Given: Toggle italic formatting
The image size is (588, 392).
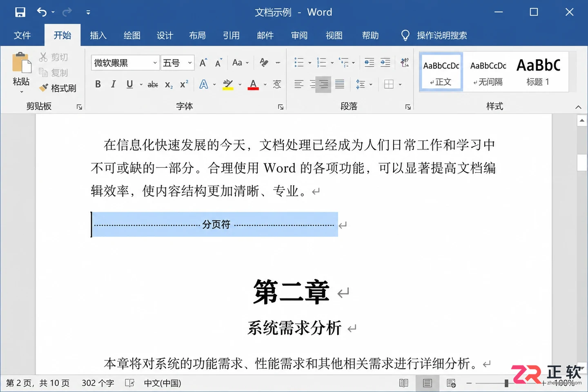Looking at the screenshot, I should tap(114, 84).
